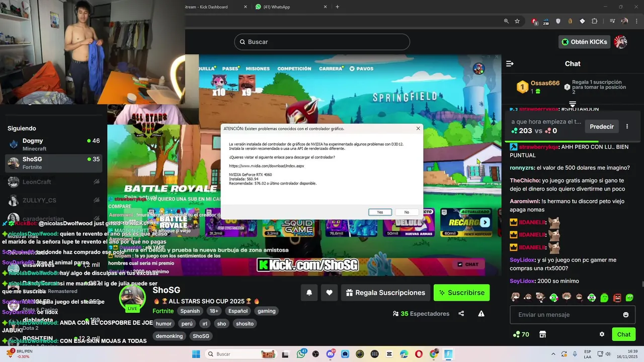The width and height of the screenshot is (644, 362).
Task: Report the stream with the warning triangle icon
Action: tap(481, 314)
